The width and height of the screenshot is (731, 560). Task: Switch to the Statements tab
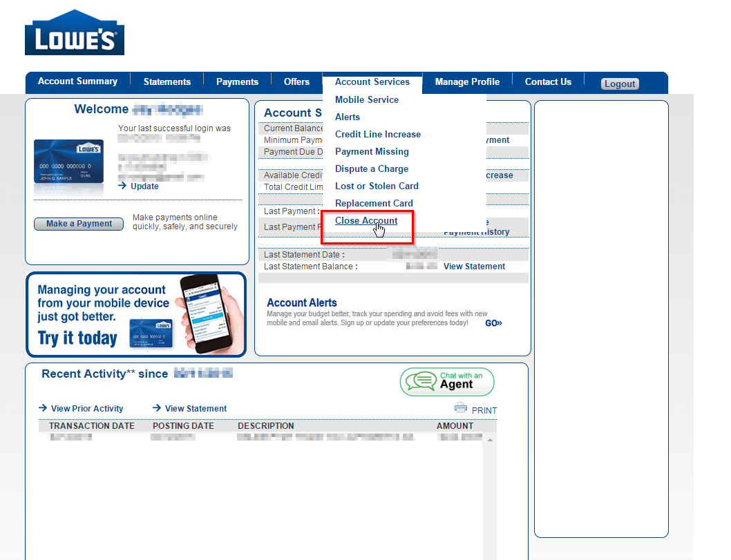[167, 81]
